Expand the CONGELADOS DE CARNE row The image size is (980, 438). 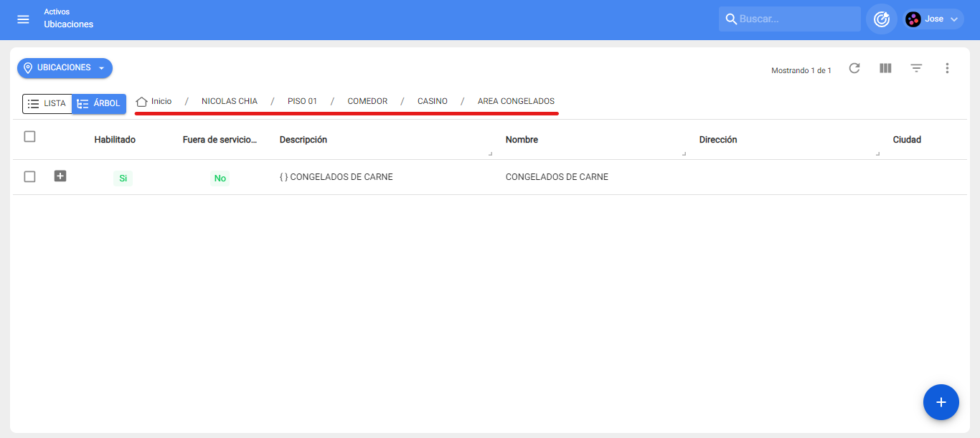coord(60,176)
